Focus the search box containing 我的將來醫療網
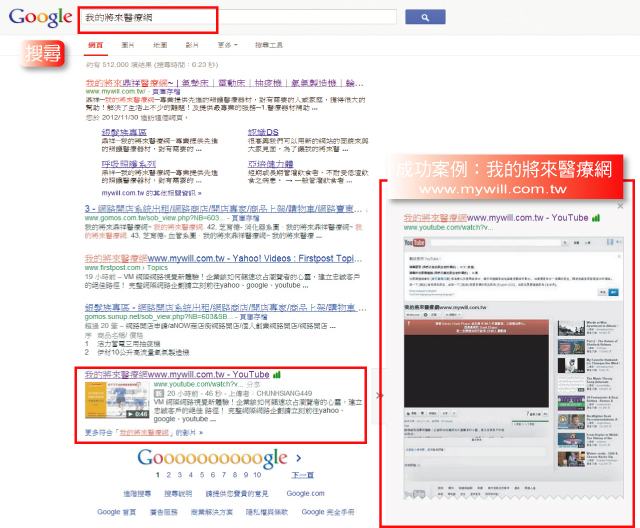 239,18
